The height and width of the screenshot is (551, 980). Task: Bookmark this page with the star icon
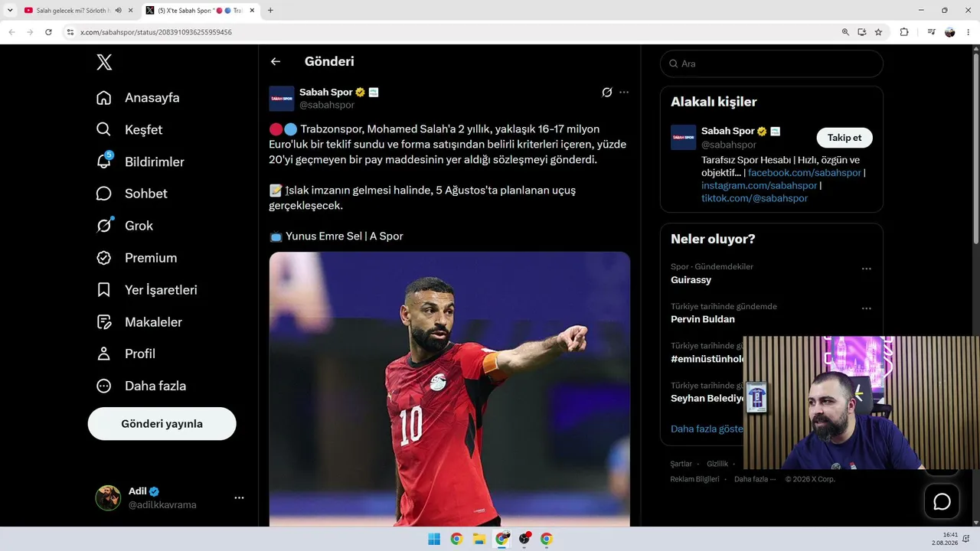pos(878,32)
